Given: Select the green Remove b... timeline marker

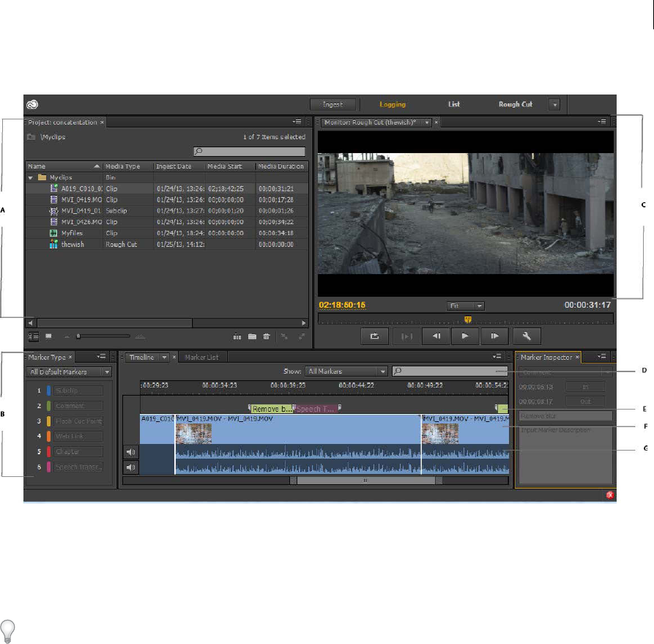Looking at the screenshot, I should pos(272,409).
